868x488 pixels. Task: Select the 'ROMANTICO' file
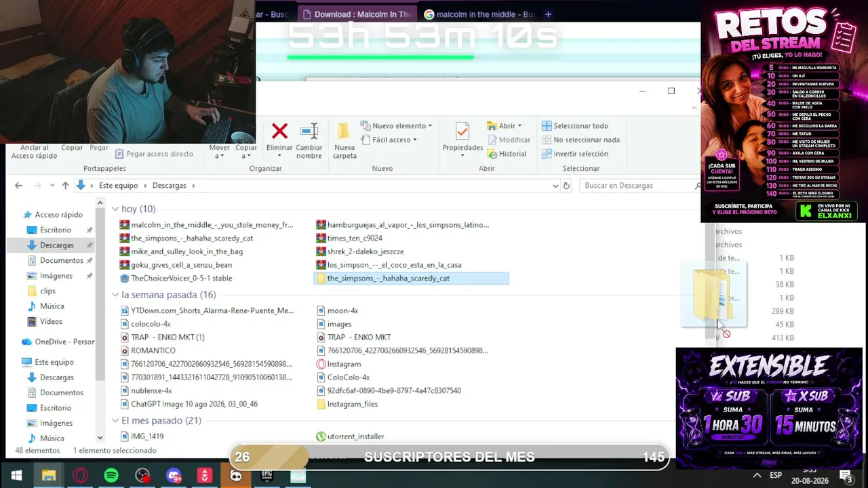[148, 351]
